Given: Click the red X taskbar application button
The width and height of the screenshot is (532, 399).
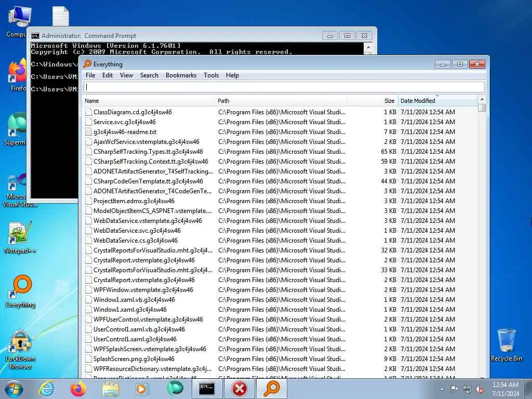Looking at the screenshot, I should click(x=239, y=389).
